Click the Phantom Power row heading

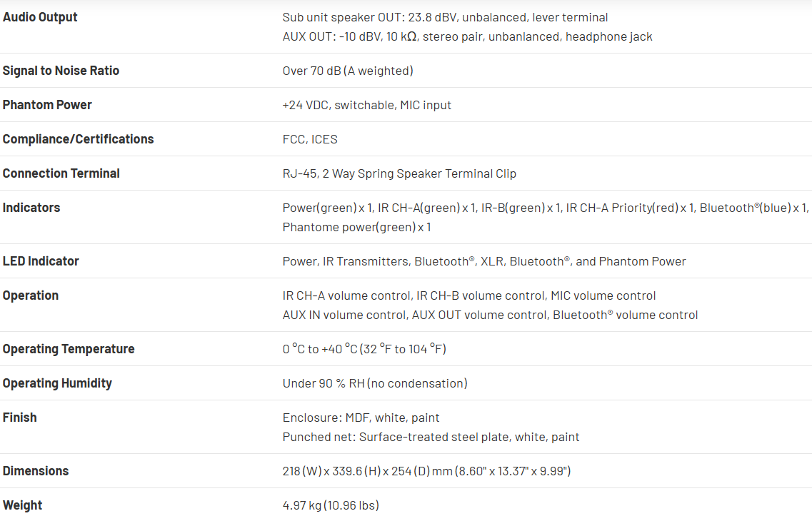point(47,105)
